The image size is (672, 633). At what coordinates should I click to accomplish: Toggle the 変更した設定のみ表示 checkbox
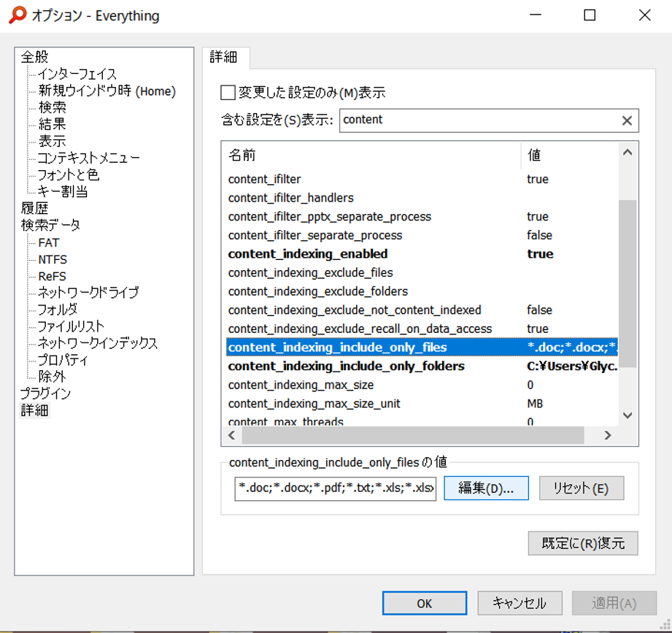[x=228, y=92]
